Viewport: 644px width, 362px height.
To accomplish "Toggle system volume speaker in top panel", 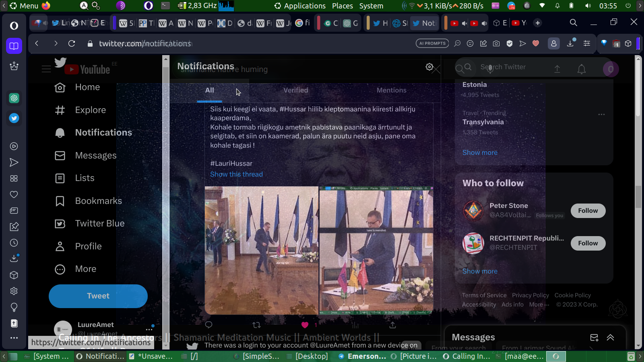I will [x=588, y=6].
